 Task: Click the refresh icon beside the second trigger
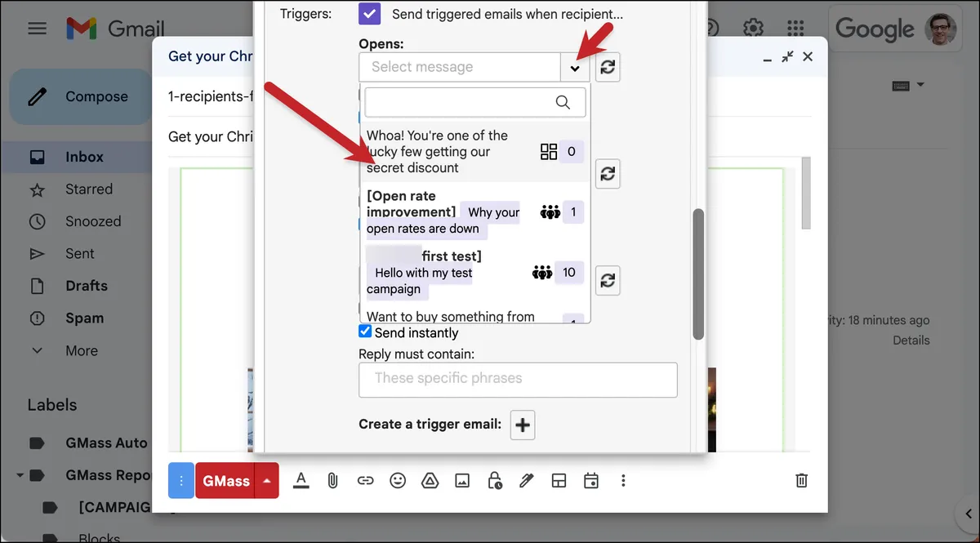coord(607,174)
